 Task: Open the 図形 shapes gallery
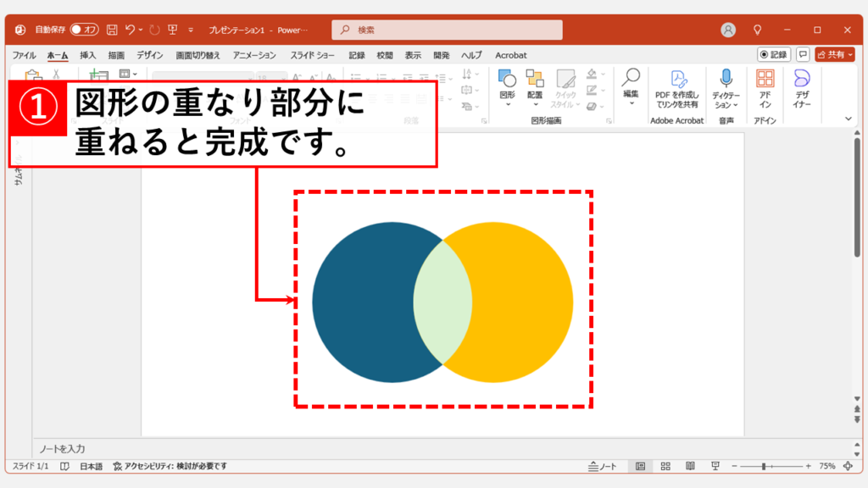pos(507,86)
